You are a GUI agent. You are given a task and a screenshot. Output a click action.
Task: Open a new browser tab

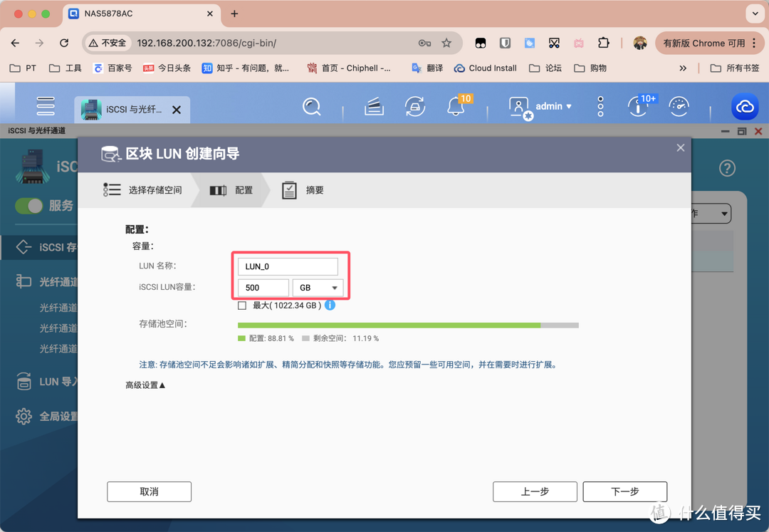(234, 14)
